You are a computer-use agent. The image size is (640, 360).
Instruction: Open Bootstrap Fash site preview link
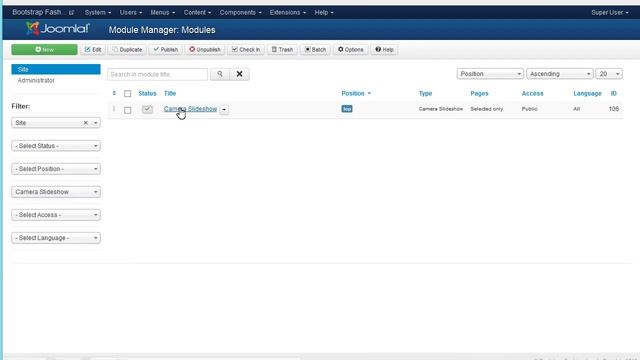click(43, 12)
